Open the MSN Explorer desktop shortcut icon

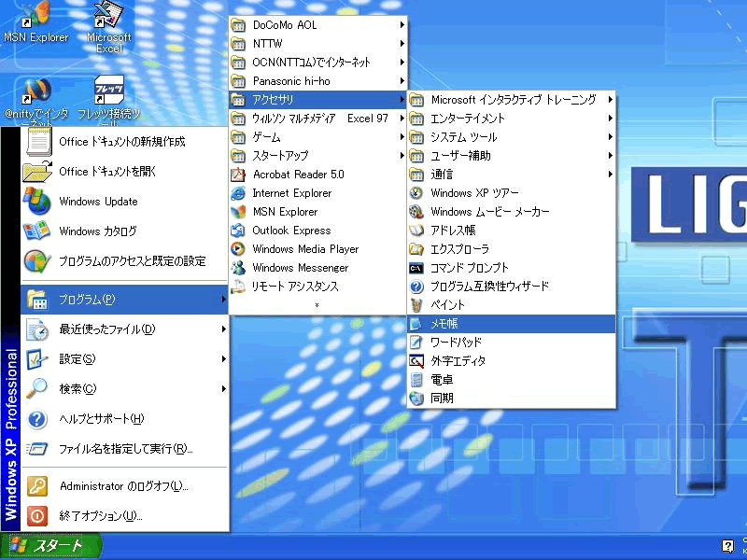(x=36, y=14)
